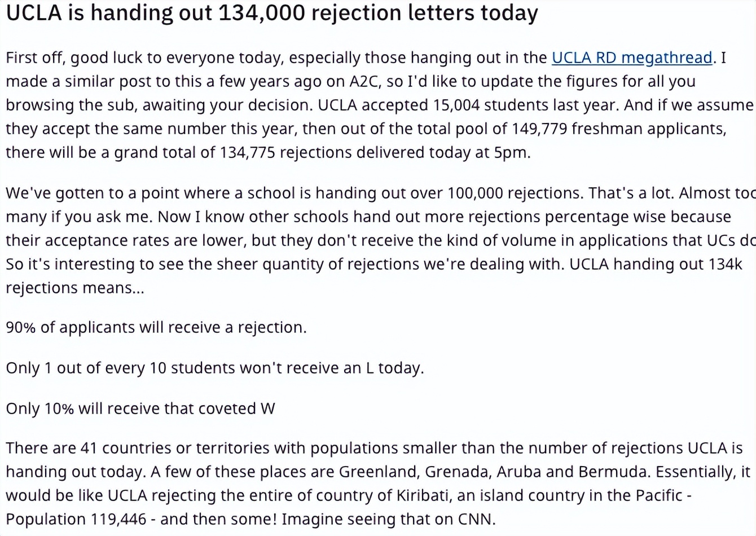Click the line "Only 10% will receive that coveted W"

pos(140,408)
